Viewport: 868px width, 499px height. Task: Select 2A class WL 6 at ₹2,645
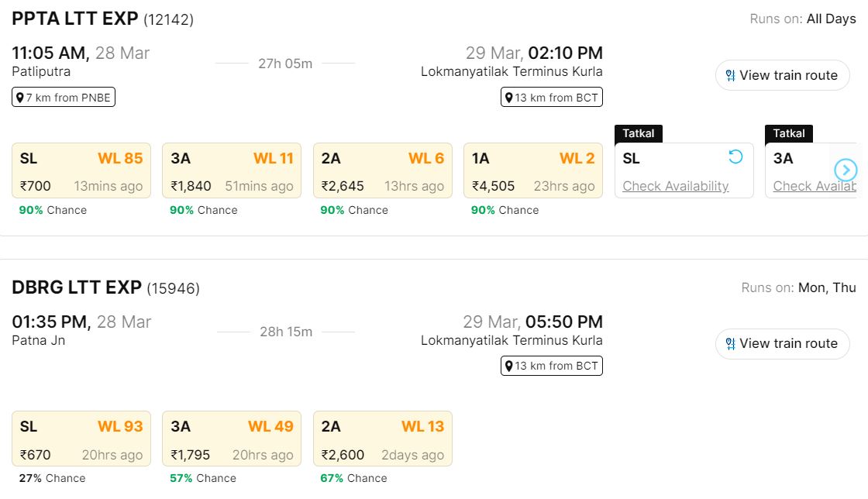(382, 170)
